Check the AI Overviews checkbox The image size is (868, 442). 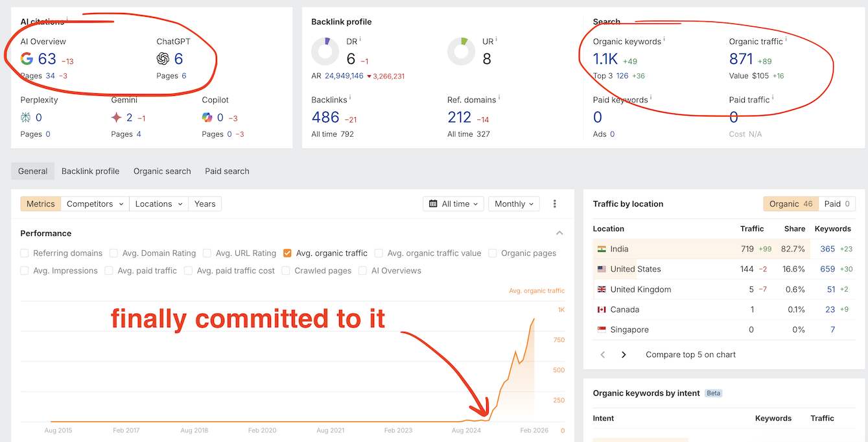tap(363, 271)
